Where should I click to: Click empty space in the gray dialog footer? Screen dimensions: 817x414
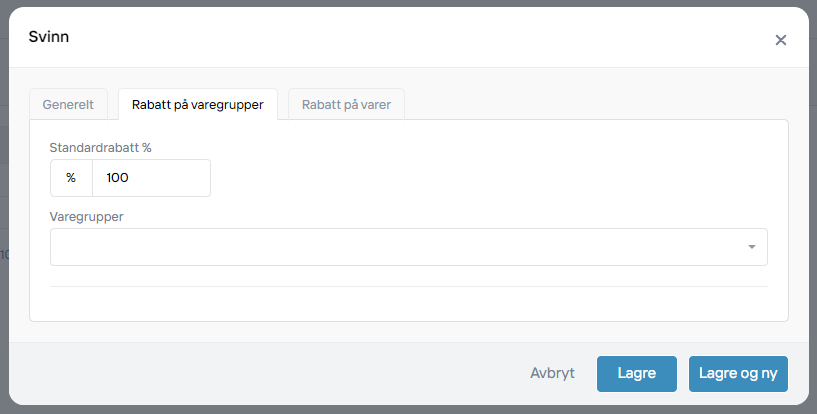[x=250, y=374]
